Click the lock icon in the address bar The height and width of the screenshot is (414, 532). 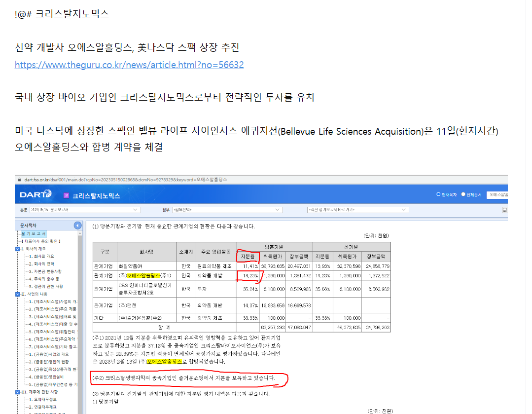click(19, 180)
